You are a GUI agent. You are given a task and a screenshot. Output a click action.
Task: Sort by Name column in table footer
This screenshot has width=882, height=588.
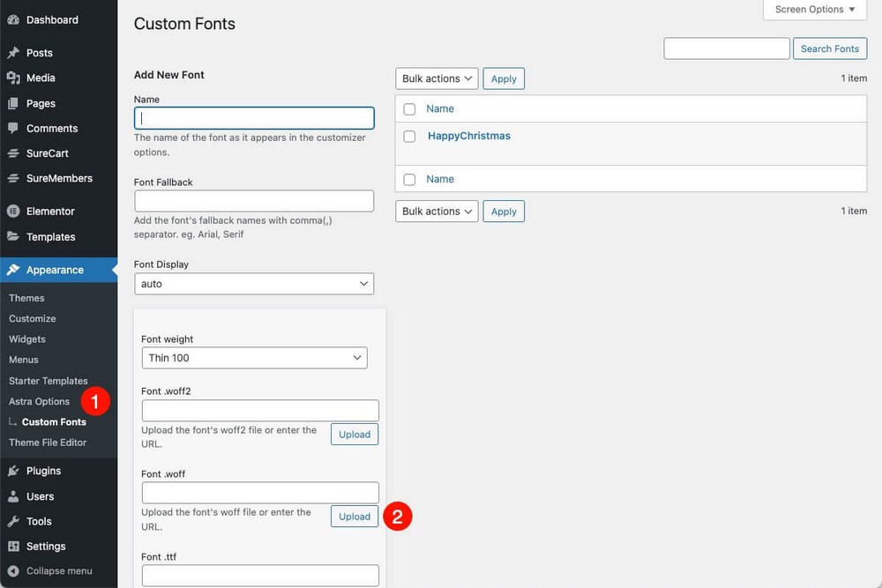(x=440, y=179)
